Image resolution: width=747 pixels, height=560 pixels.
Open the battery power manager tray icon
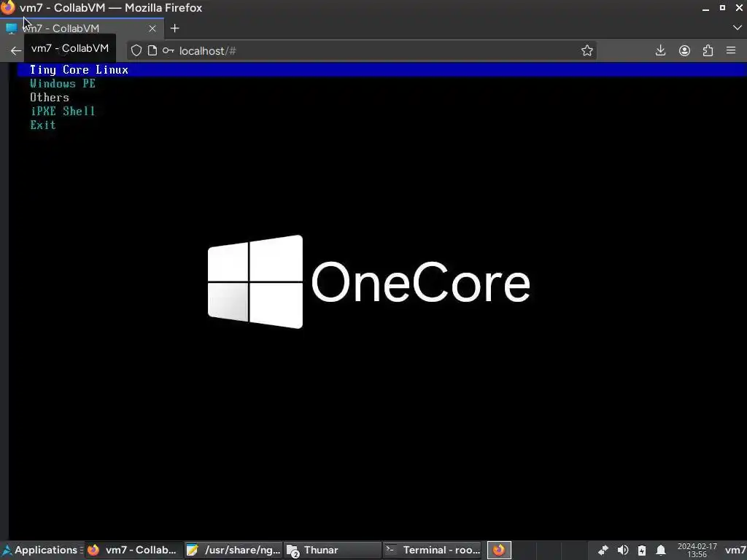click(x=642, y=551)
